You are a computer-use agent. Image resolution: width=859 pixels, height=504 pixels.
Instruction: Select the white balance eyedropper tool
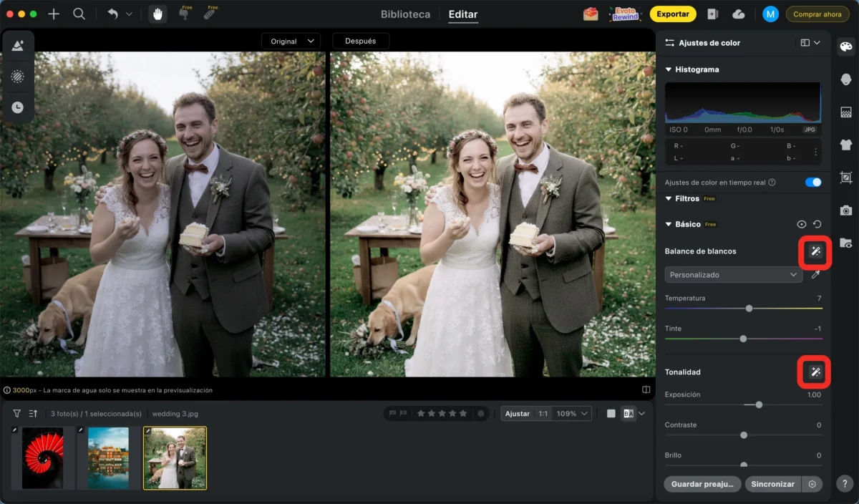tap(815, 275)
